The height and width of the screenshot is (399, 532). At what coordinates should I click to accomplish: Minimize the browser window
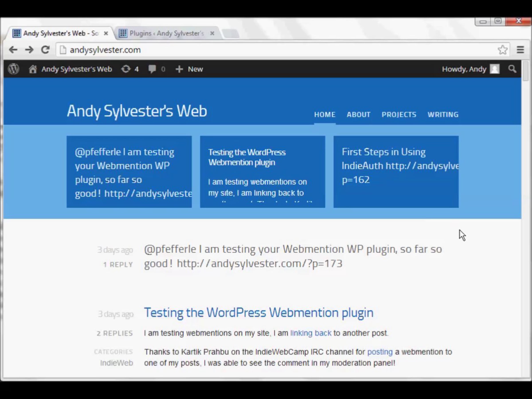(x=483, y=22)
